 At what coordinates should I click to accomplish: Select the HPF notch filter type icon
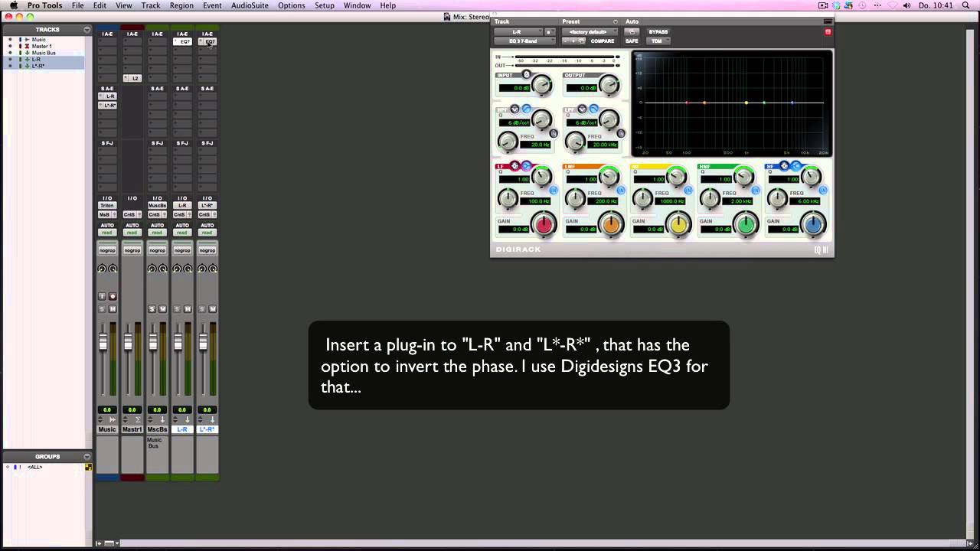(514, 109)
